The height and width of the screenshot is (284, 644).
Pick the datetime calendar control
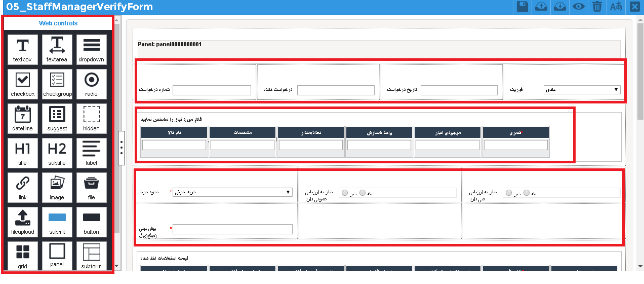pos(22,118)
